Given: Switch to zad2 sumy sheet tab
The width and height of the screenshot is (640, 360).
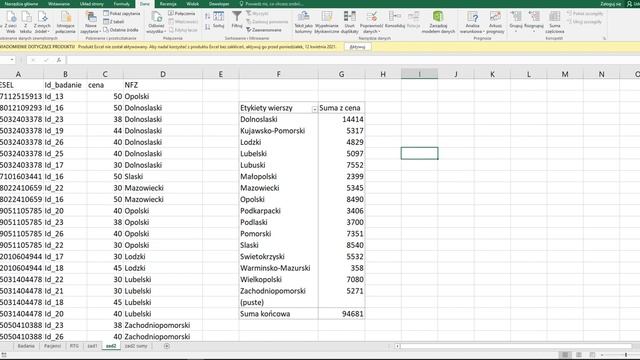Looking at the screenshot, I should click(x=136, y=346).
